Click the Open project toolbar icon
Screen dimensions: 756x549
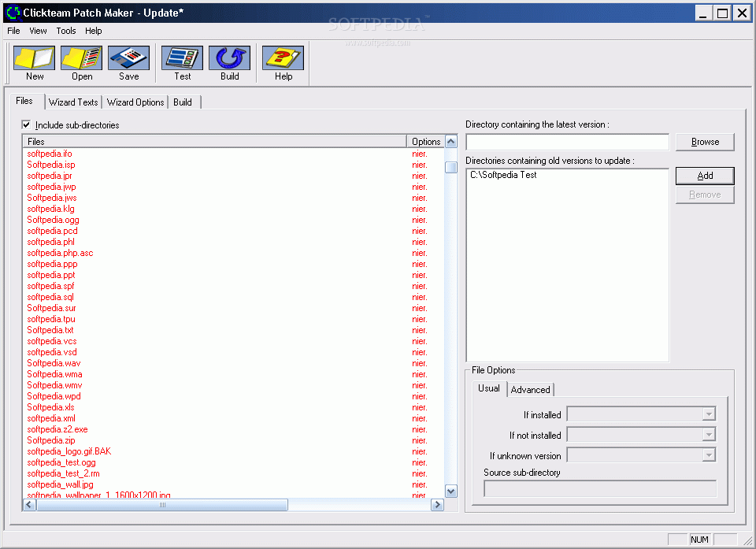tap(81, 57)
